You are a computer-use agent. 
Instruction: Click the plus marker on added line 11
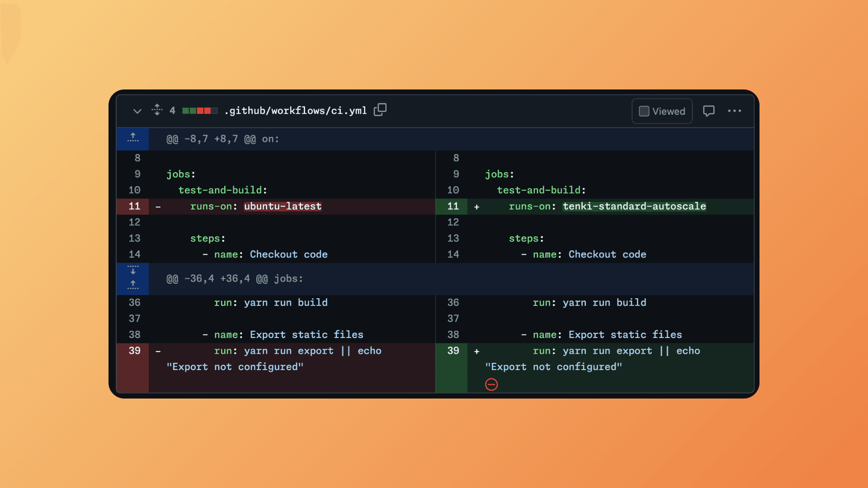pyautogui.click(x=476, y=207)
